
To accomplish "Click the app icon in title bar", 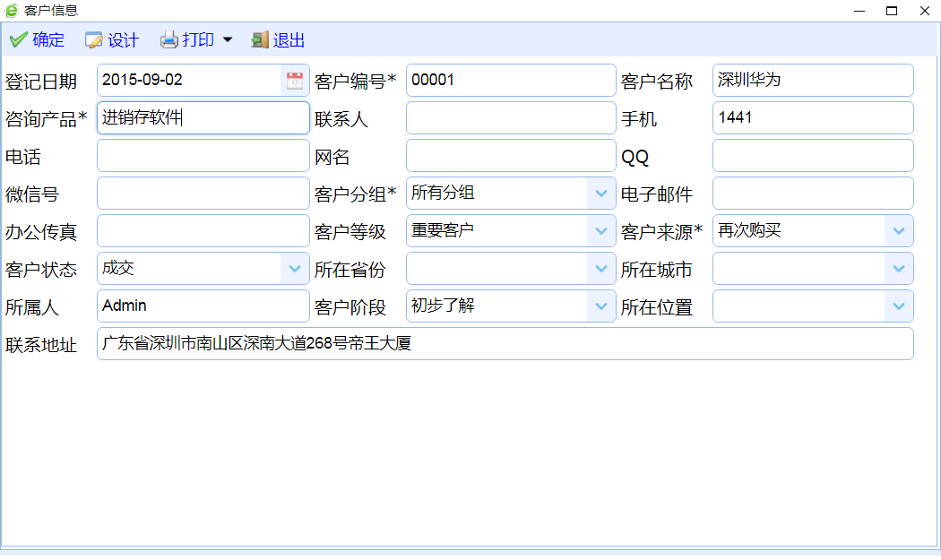I will pyautogui.click(x=12, y=11).
